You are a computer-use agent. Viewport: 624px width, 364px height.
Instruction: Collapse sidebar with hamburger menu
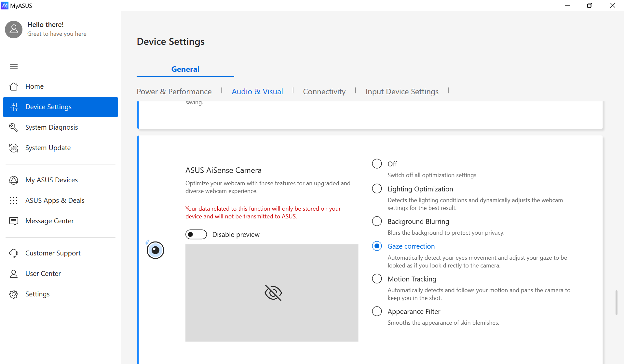click(x=14, y=66)
